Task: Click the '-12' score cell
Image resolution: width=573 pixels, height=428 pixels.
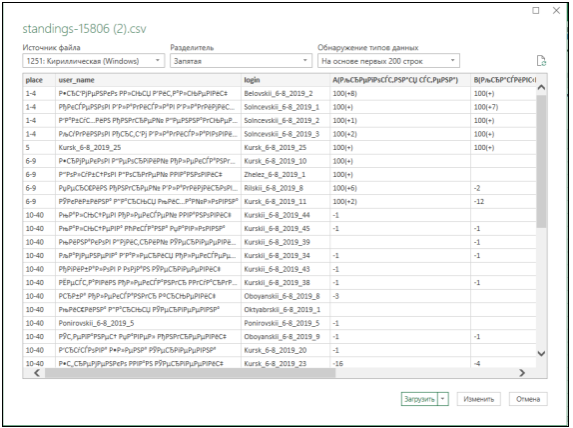Action: (504, 202)
